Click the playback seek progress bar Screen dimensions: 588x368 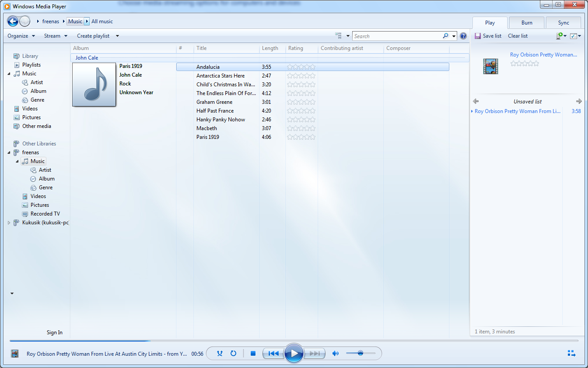pos(294,340)
